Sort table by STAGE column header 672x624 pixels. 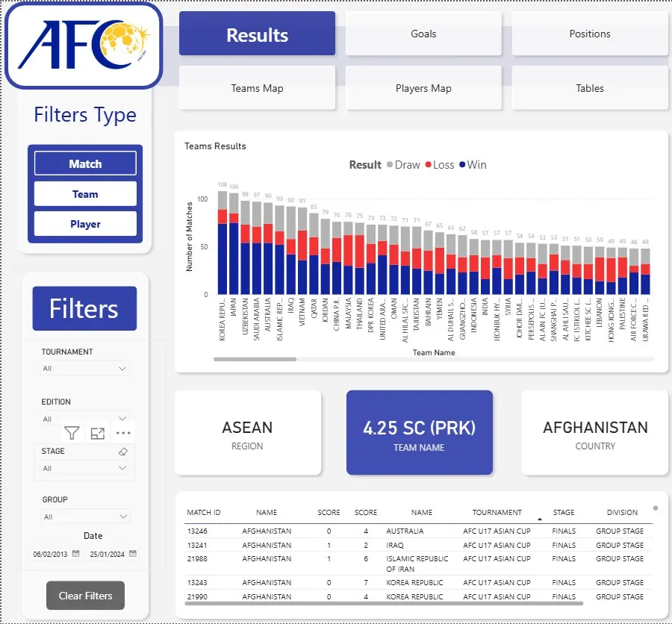pyautogui.click(x=564, y=512)
